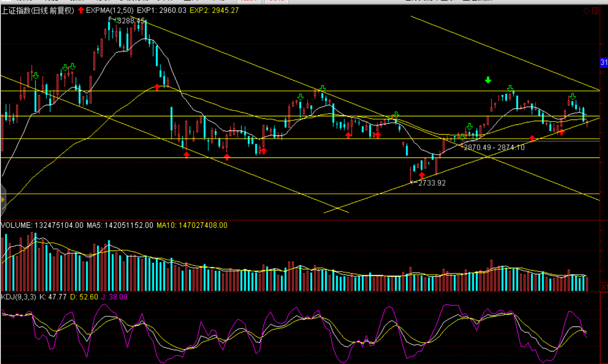Select the 2870.49 - 2874.10 gap annotation
This screenshot has height=364, width=608.
click(494, 147)
